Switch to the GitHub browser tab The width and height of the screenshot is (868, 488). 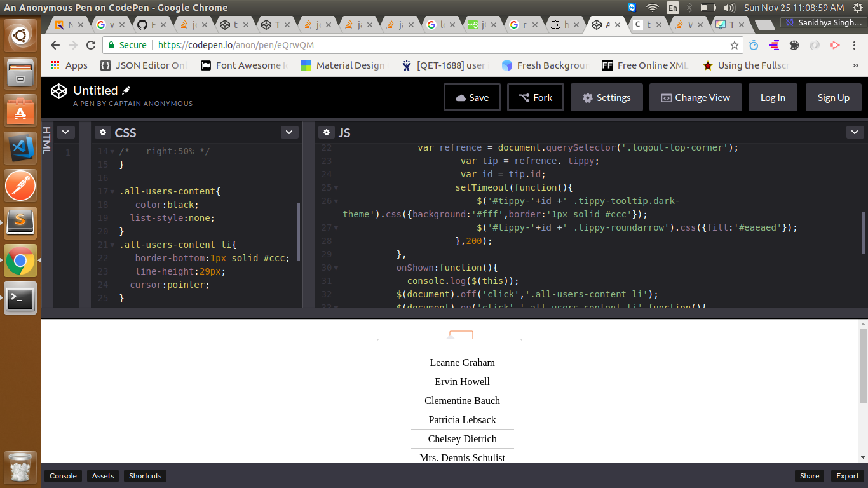pyautogui.click(x=151, y=25)
